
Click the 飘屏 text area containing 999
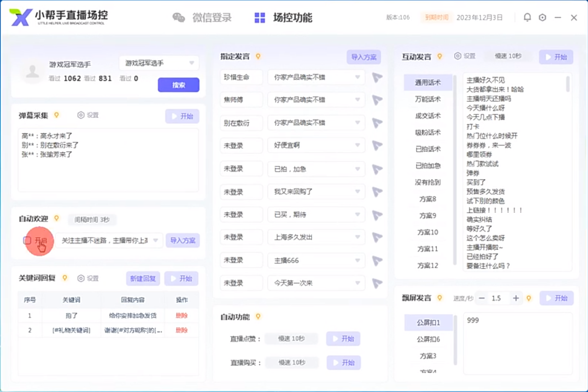pos(518,343)
